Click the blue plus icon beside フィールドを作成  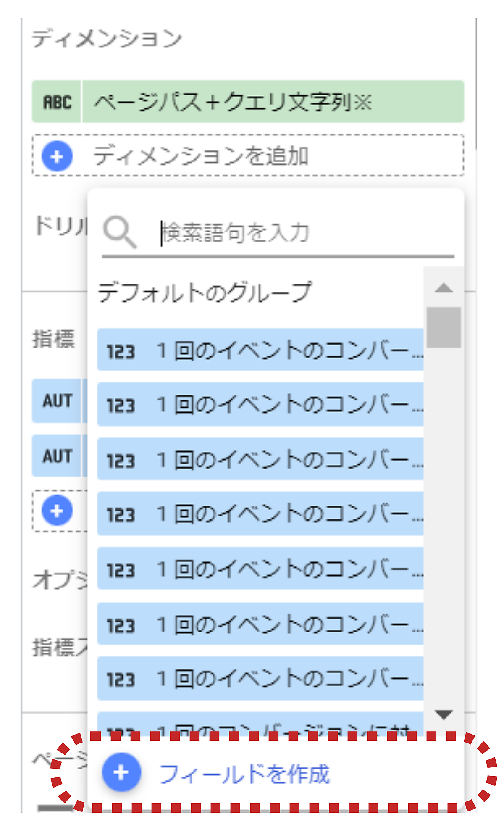point(121,772)
